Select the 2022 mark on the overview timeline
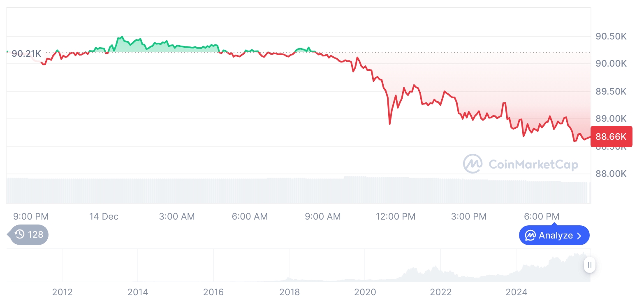Viewport: 644px width, 301px height. click(x=441, y=292)
